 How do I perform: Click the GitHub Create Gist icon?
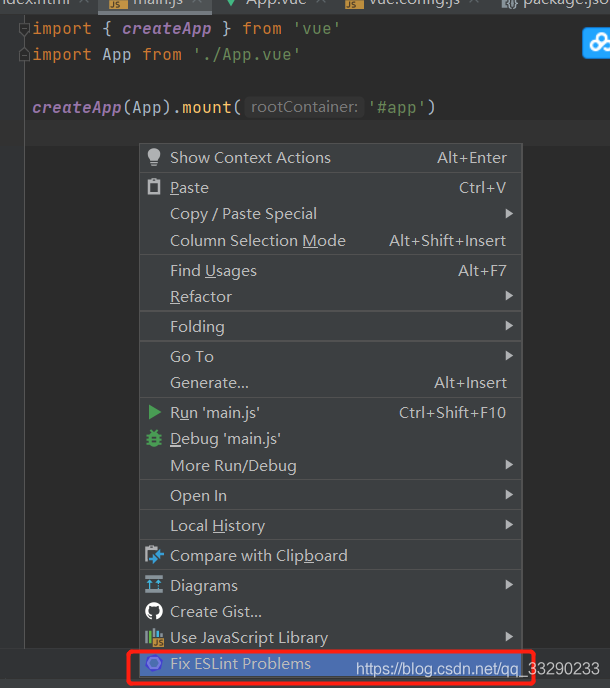[x=154, y=611]
